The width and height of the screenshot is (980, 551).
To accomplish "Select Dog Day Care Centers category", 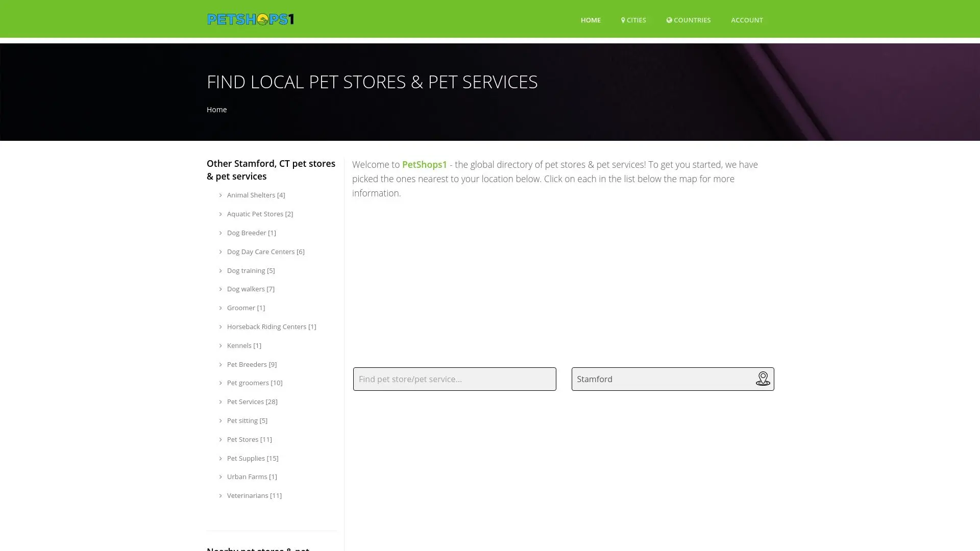I will (265, 252).
